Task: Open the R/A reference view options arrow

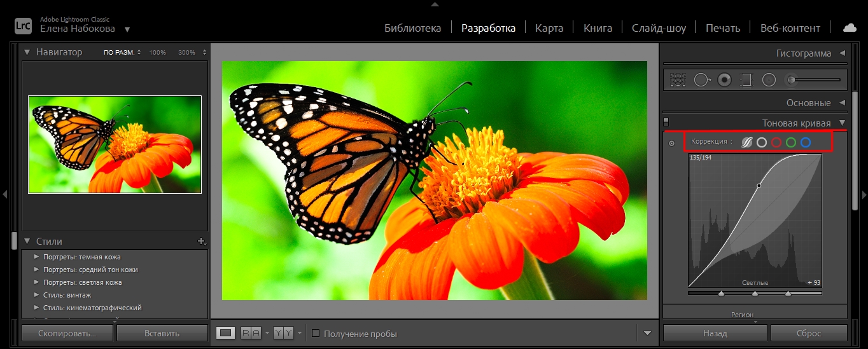Action: click(267, 333)
